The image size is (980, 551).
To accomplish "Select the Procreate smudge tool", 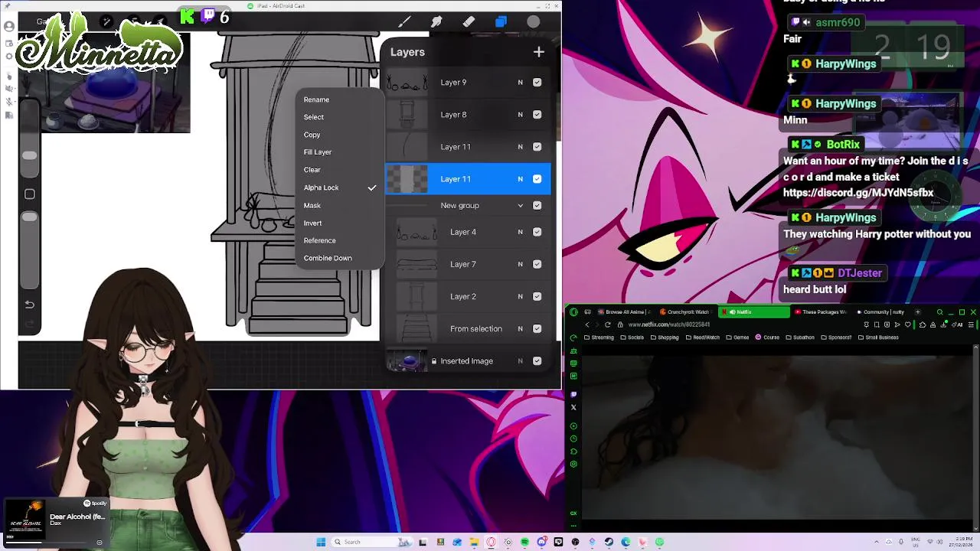I will (436, 21).
